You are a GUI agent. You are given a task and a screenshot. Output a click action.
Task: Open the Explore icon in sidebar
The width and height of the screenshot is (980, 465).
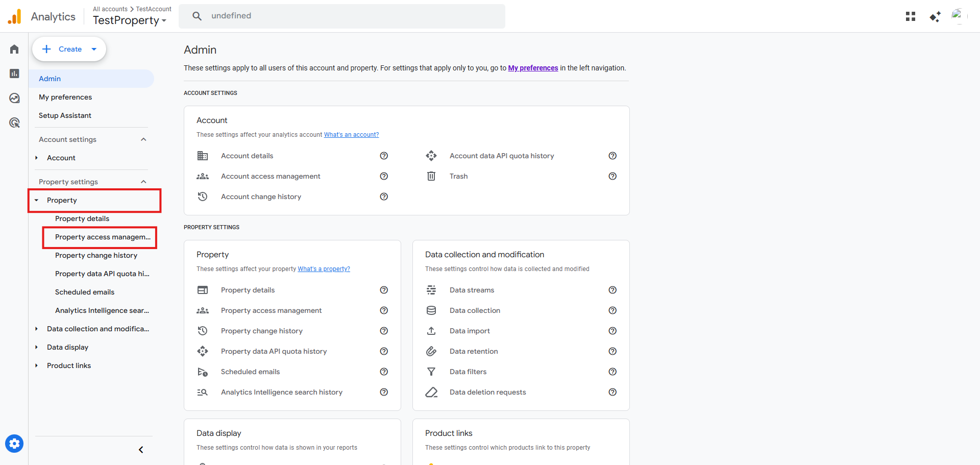point(14,98)
